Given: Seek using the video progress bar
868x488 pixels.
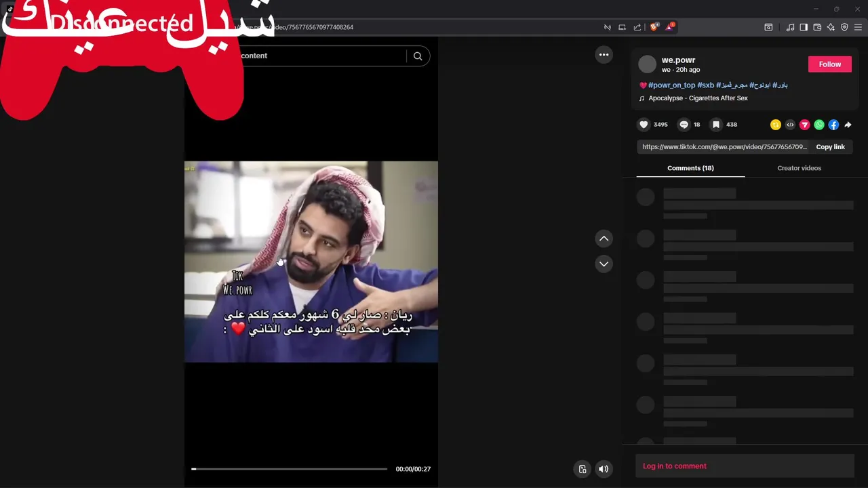Looking at the screenshot, I should [x=289, y=469].
